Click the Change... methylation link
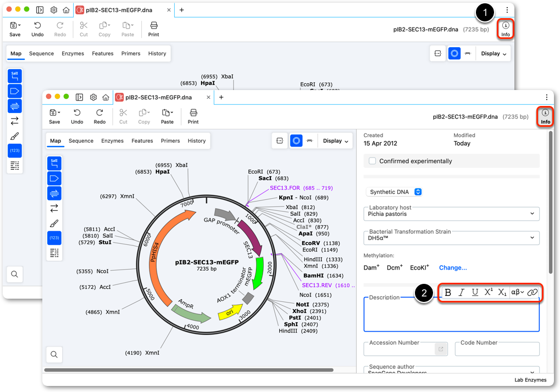This screenshot has height=392, width=560. coord(452,268)
